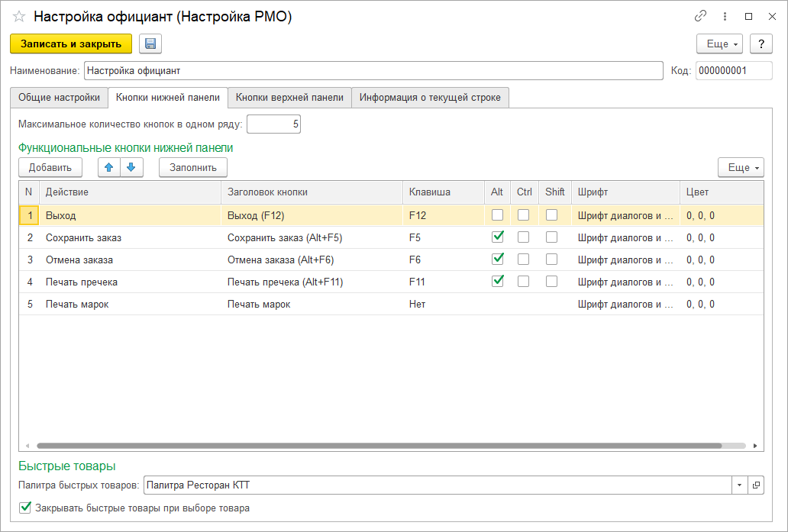
Task: Open the top Еще dropdown menu
Action: click(x=720, y=44)
